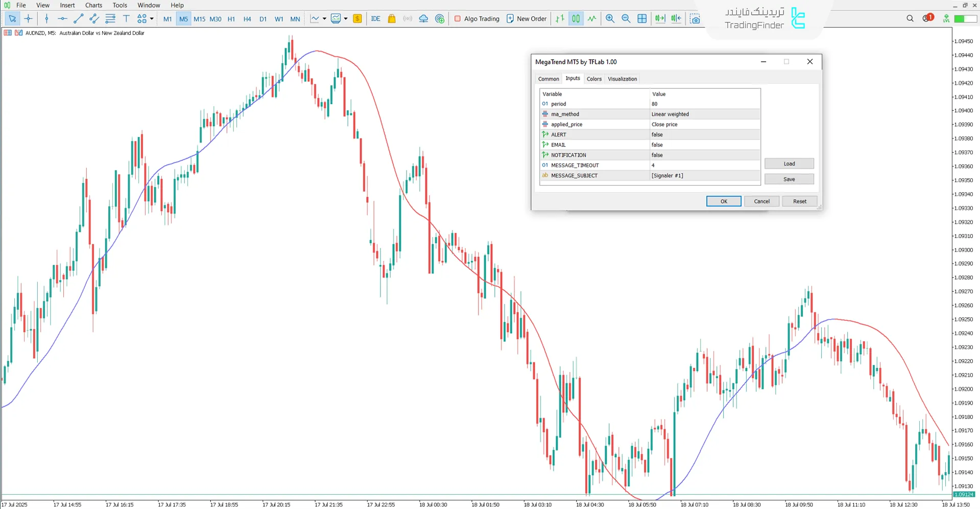Viewport: 980px width, 509px height.
Task: Click the period value 80 field
Action: (x=705, y=104)
